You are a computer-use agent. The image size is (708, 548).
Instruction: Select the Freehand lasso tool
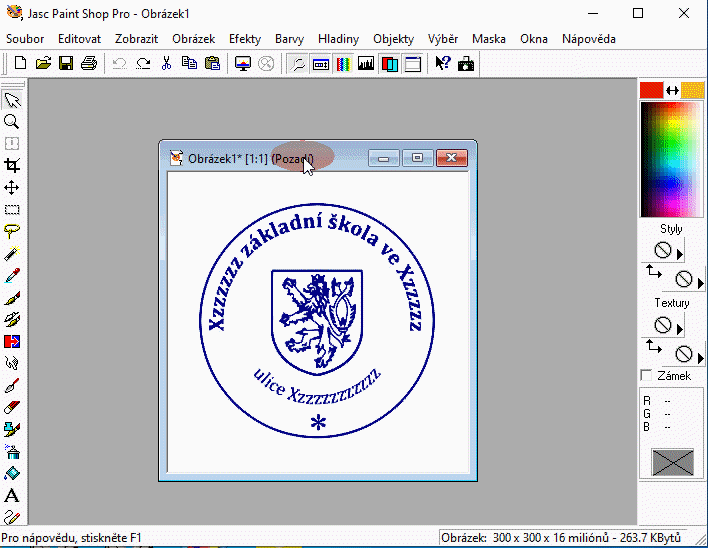pyautogui.click(x=12, y=231)
